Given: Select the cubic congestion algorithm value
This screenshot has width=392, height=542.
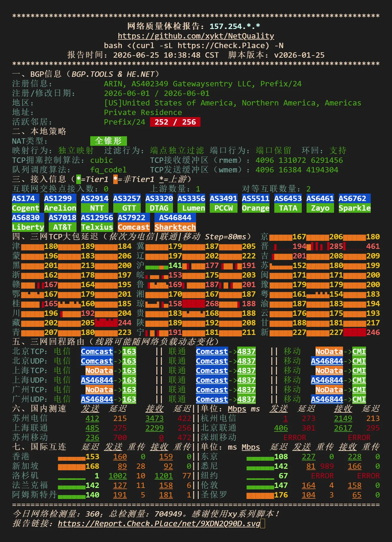Looking at the screenshot, I should click(102, 160).
